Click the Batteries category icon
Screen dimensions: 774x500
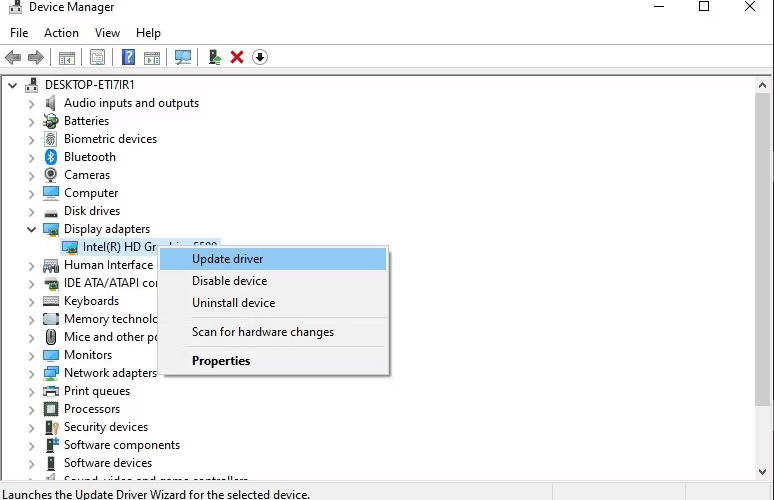[51, 121]
